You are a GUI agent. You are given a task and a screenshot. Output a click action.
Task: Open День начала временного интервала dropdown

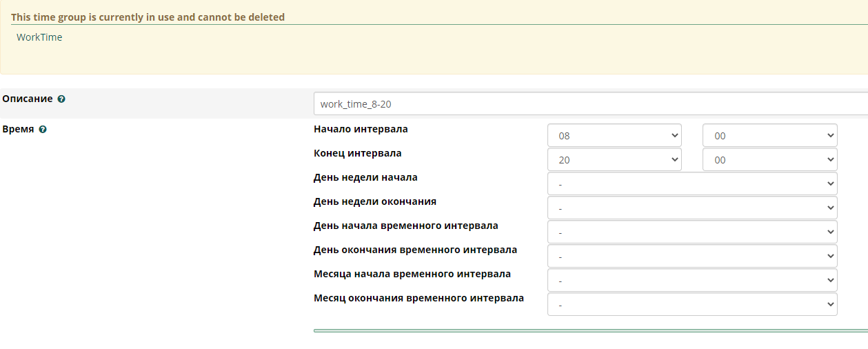click(692, 232)
